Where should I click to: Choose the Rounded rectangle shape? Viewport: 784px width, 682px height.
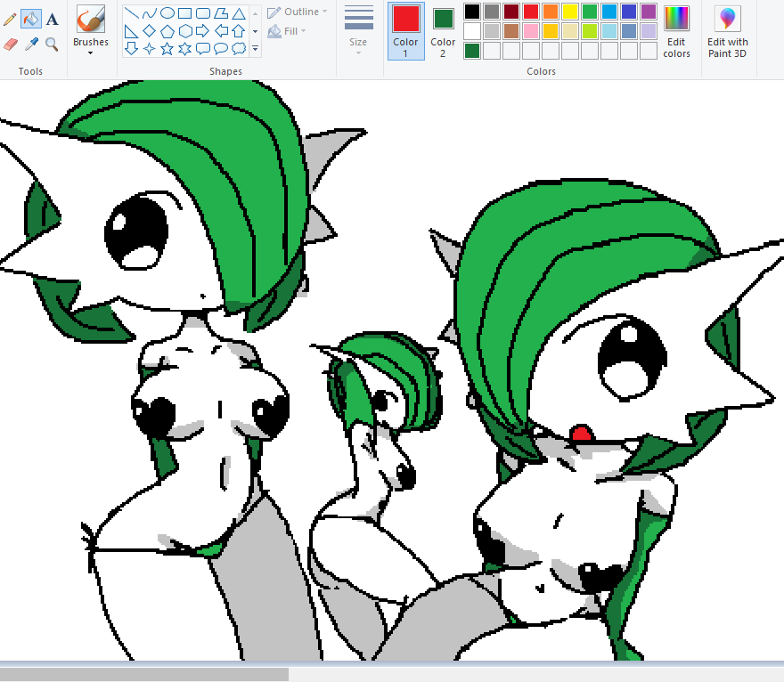[203, 13]
